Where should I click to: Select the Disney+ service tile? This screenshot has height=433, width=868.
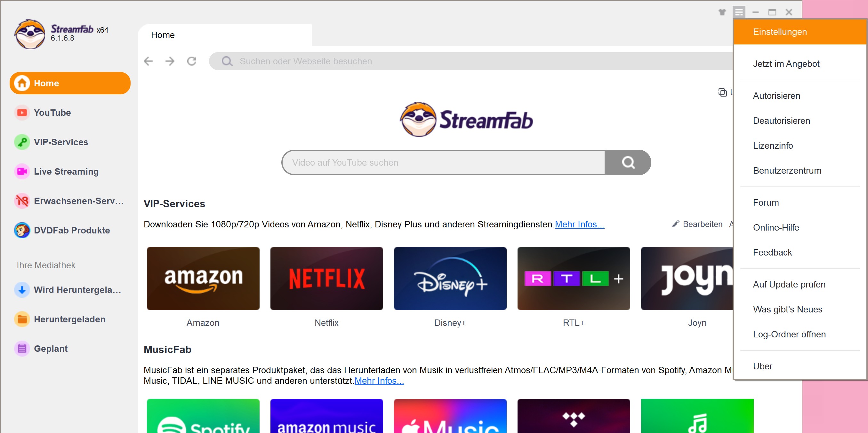[x=450, y=278]
